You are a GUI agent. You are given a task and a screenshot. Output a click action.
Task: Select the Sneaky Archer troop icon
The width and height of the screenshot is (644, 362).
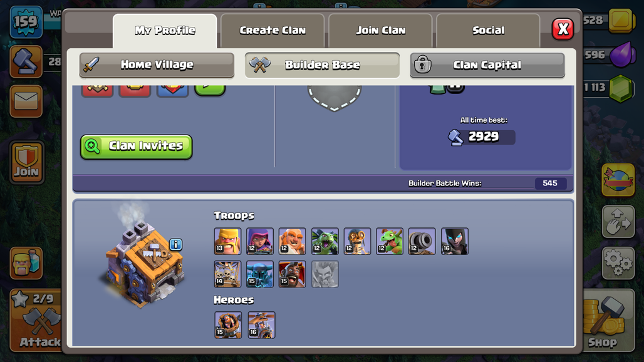coord(260,241)
